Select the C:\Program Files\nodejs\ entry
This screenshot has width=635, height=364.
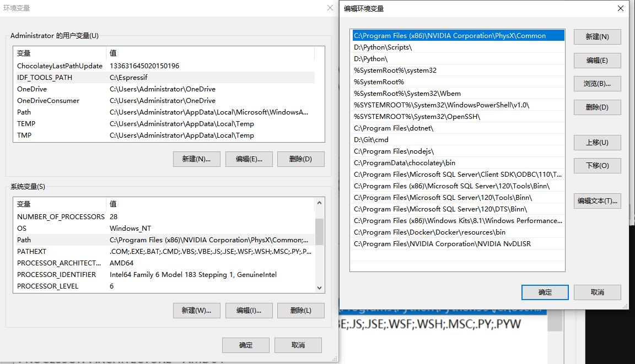(458, 151)
